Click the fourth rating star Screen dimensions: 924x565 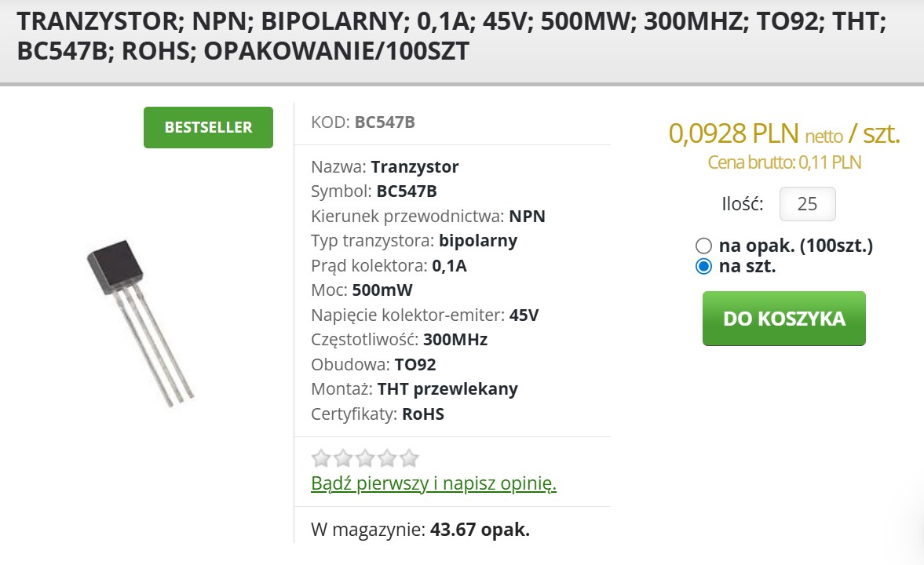(x=387, y=458)
